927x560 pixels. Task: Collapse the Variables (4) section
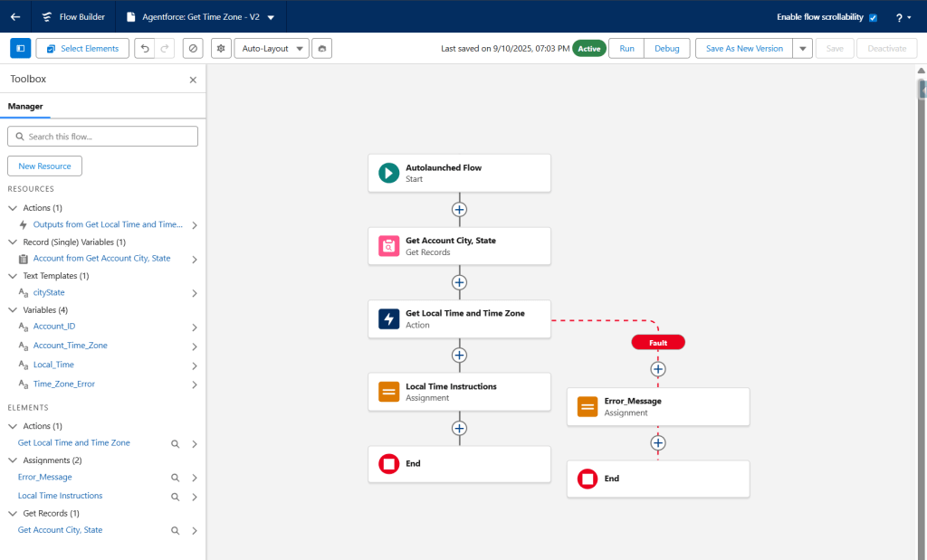click(x=13, y=310)
